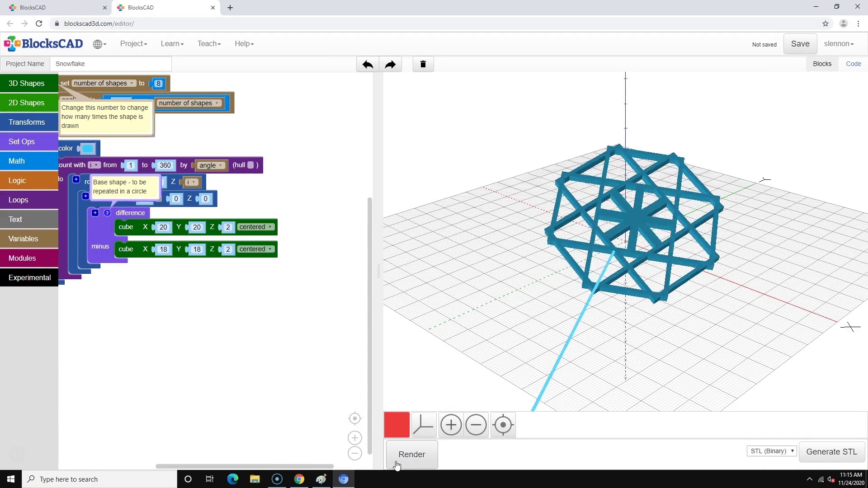Click the trash delete icon
Viewport: 868px width, 488px height.
coord(423,64)
